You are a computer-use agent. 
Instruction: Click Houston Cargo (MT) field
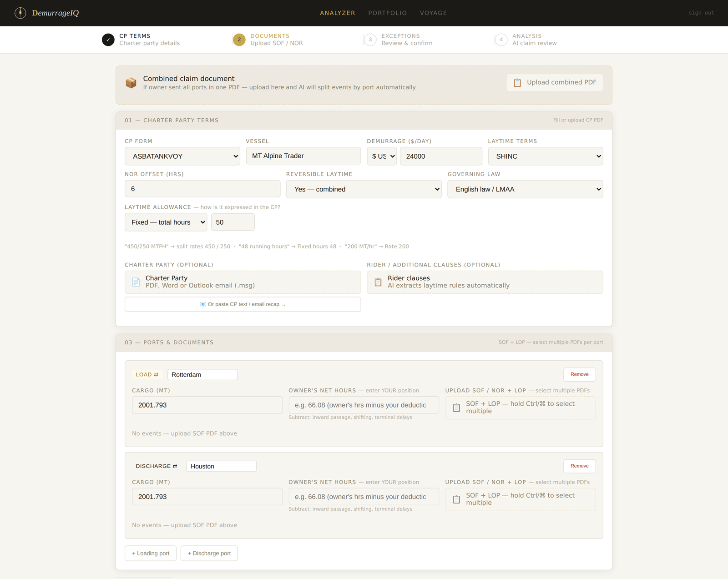click(x=207, y=497)
